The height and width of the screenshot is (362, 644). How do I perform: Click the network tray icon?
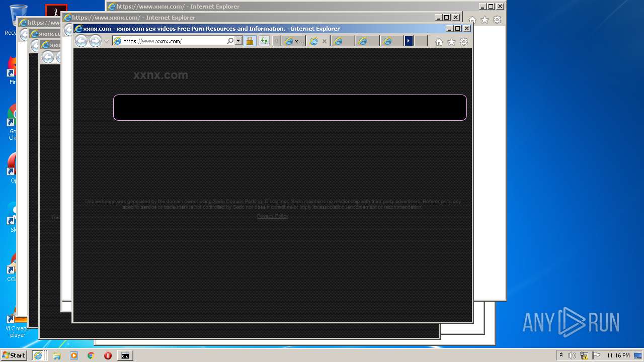tap(584, 355)
